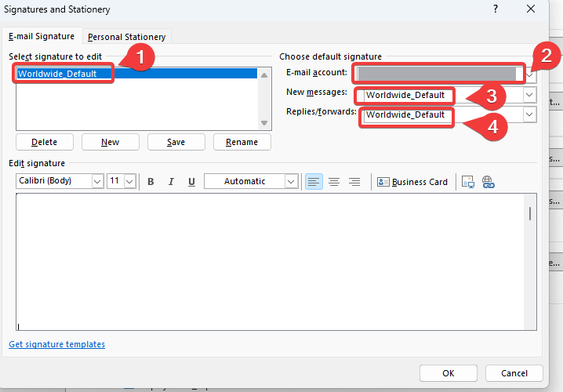Center the signature text
Viewport: 563px width, 392px height.
coord(334,181)
